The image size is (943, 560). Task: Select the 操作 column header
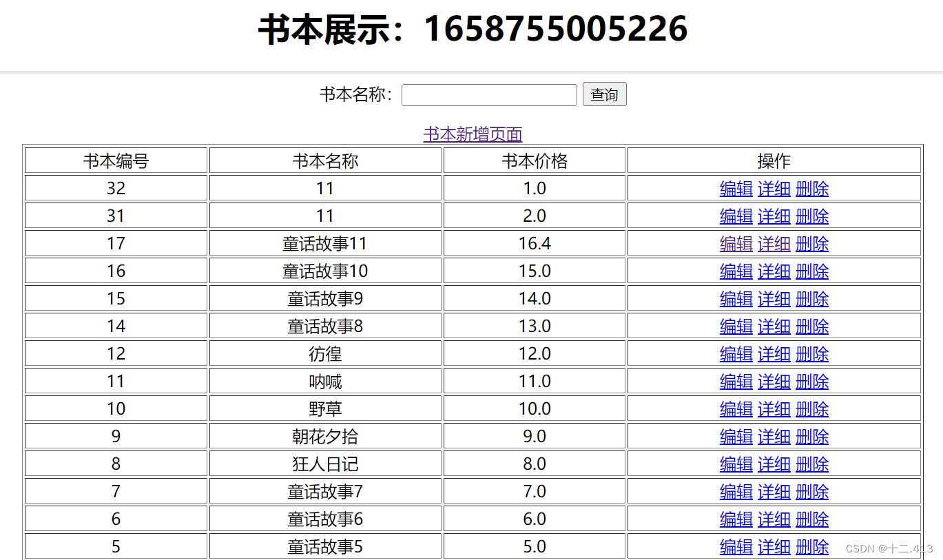[x=774, y=160]
